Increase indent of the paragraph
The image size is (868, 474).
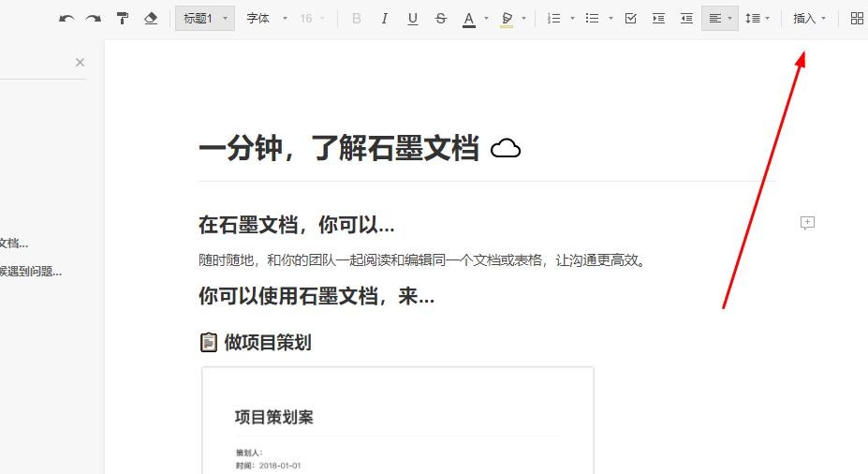(x=659, y=19)
